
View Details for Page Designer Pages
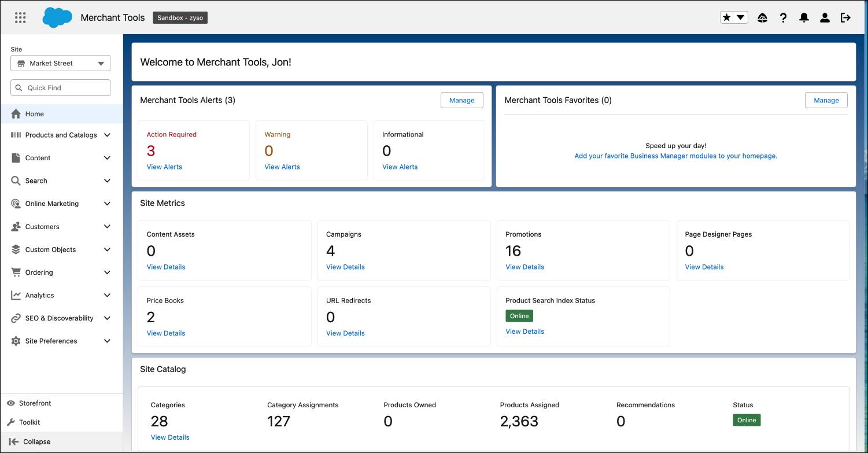[x=704, y=267]
